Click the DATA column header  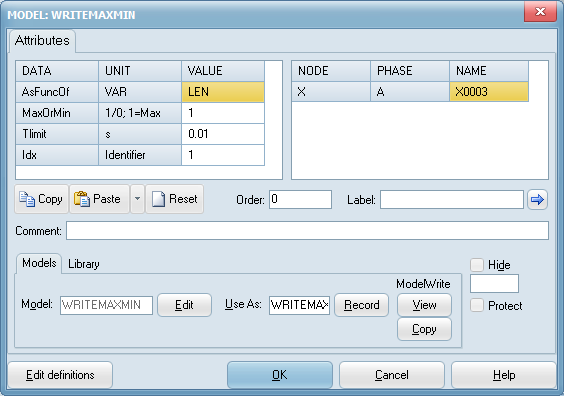[x=57, y=71]
